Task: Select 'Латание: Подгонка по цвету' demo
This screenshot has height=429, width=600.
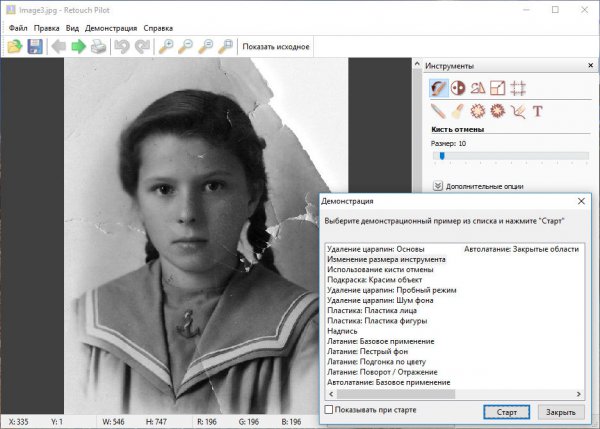Action: pos(376,362)
